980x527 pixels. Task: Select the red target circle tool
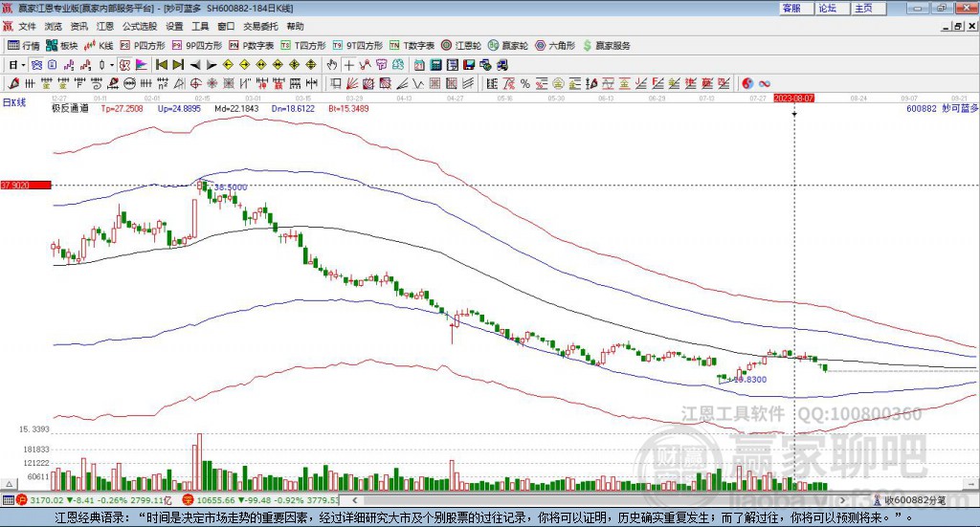(x=195, y=83)
